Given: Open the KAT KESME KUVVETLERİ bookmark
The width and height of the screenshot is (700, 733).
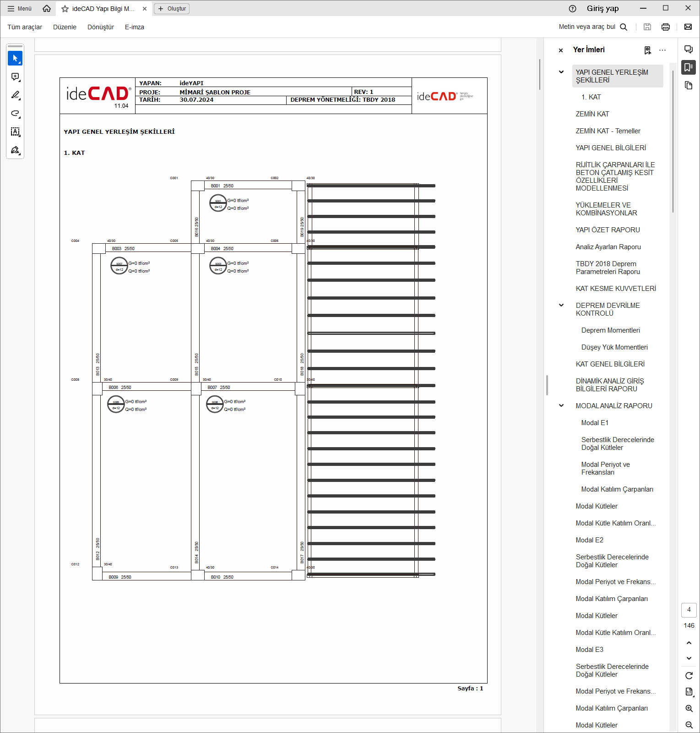Looking at the screenshot, I should tap(615, 289).
